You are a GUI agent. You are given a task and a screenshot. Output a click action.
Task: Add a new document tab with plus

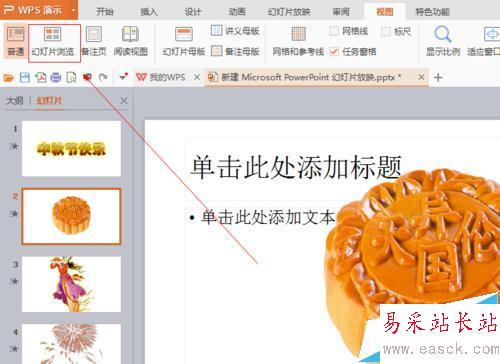438,78
